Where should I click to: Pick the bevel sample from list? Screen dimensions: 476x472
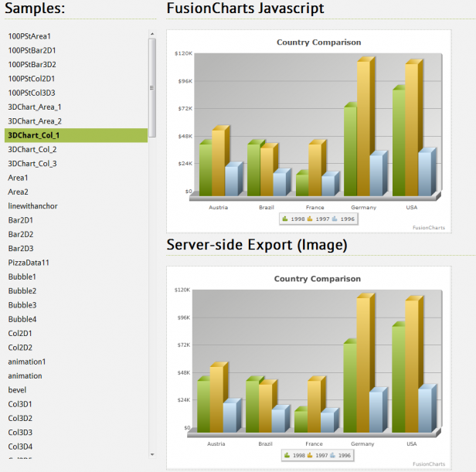click(17, 390)
